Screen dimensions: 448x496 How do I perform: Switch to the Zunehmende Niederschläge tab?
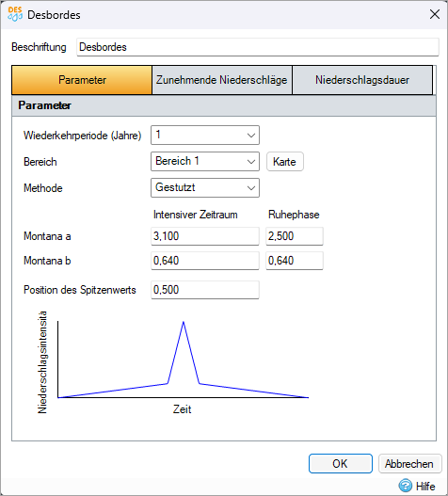222,80
